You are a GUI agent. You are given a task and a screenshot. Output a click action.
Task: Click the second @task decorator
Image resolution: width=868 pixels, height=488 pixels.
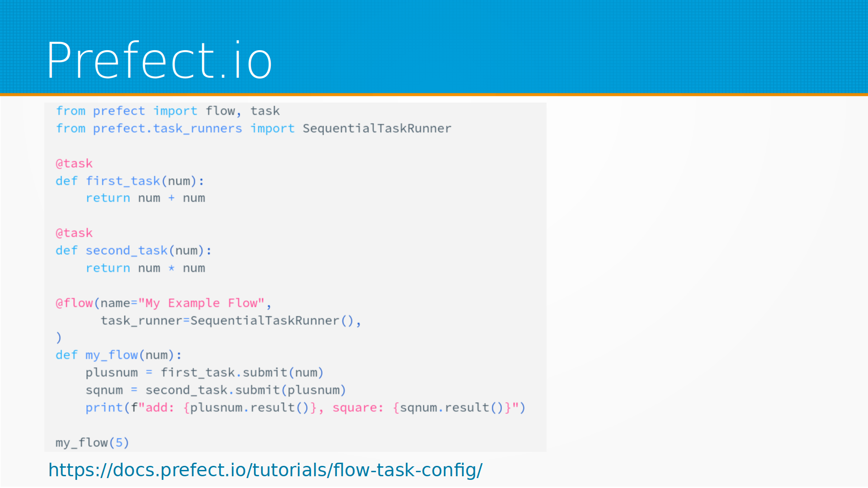74,233
